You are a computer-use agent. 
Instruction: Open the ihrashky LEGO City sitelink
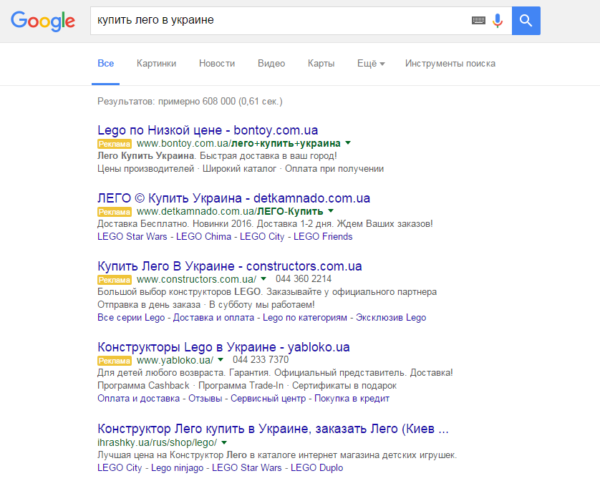pos(119,468)
